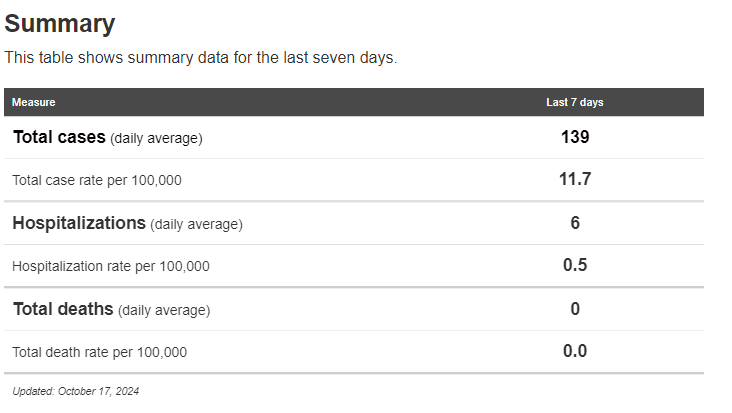The width and height of the screenshot is (732, 413).
Task: Click the Total cases row label
Action: [59, 138]
